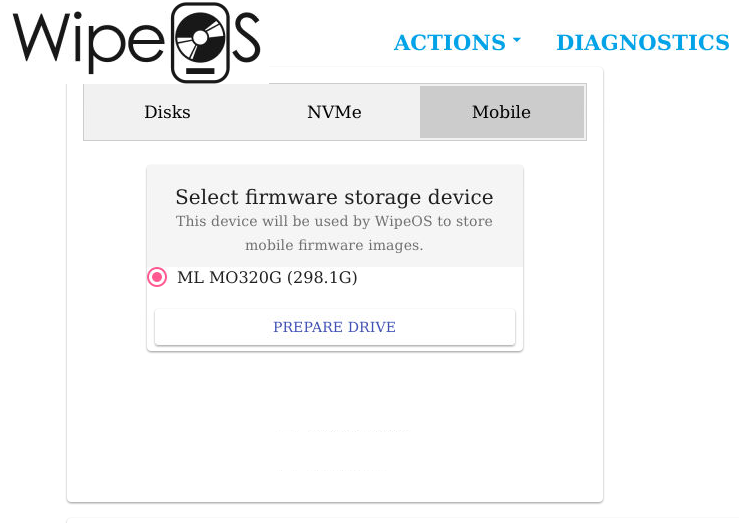Click the slot line on the disk icon

click(x=200, y=71)
